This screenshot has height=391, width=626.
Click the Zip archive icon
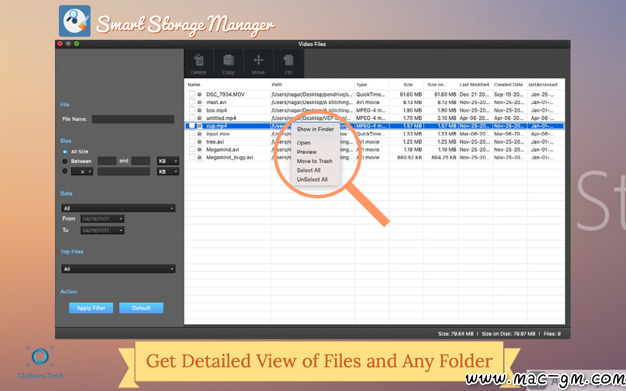[x=288, y=60]
